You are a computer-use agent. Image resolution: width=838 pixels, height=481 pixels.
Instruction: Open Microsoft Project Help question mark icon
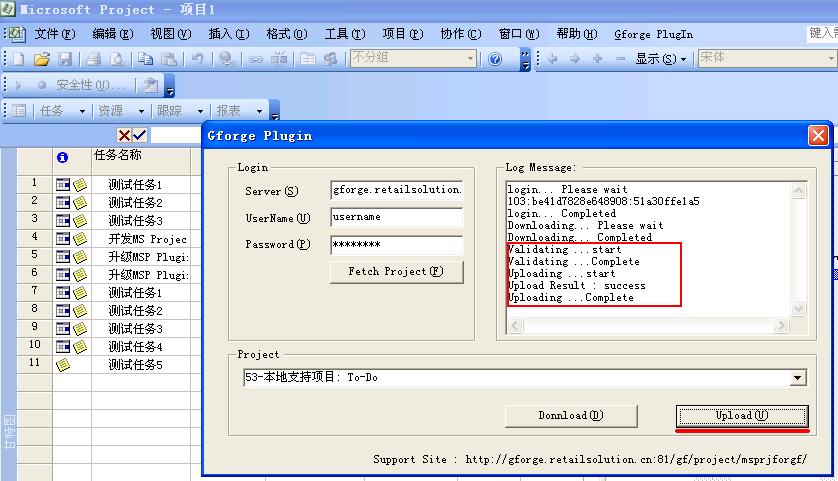point(495,59)
